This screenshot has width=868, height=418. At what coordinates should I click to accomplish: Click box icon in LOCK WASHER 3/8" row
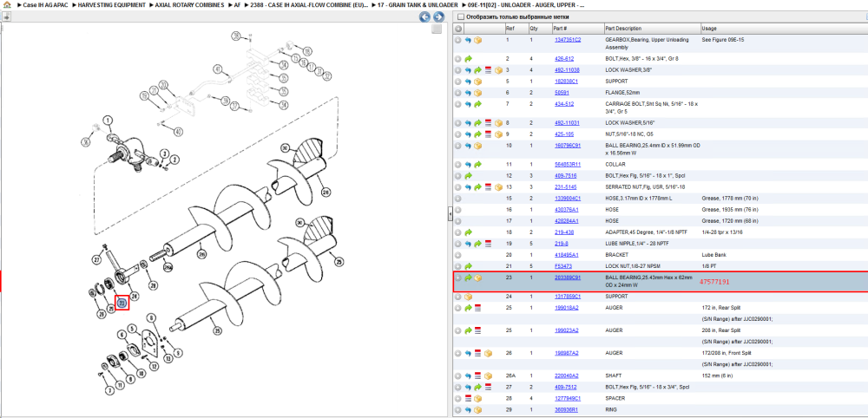[498, 70]
